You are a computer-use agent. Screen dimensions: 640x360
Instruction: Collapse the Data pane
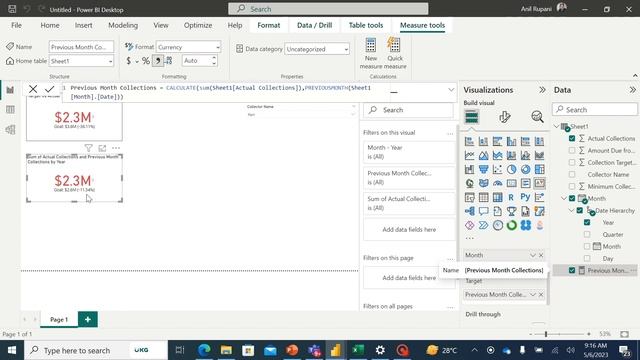point(633,90)
